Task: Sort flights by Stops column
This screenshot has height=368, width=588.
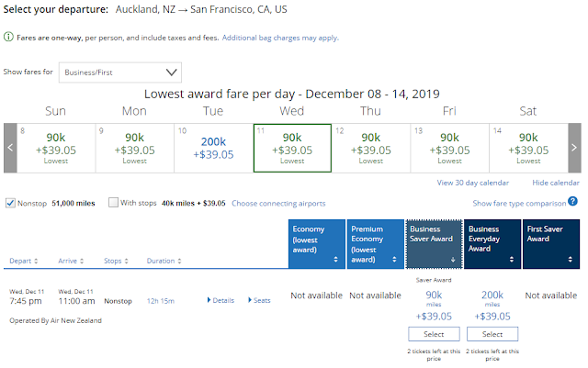Action: coord(116,261)
